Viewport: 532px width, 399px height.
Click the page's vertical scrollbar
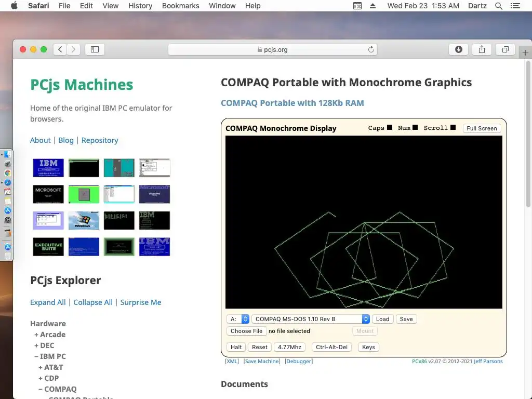point(528,134)
